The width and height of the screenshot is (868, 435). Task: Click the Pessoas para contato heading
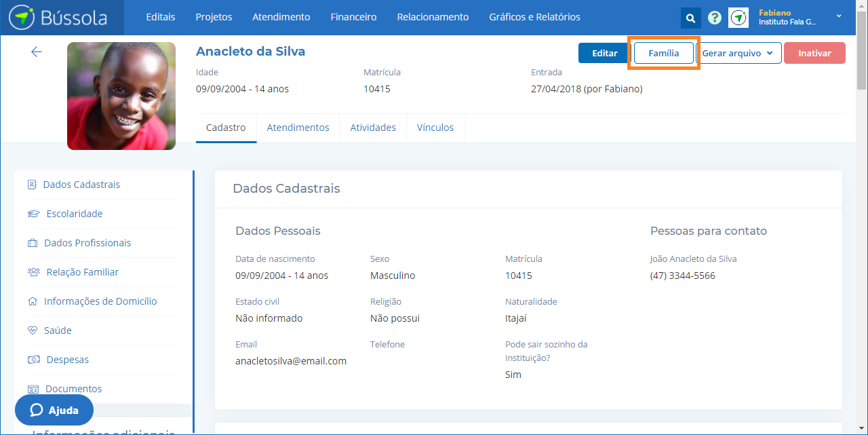709,231
